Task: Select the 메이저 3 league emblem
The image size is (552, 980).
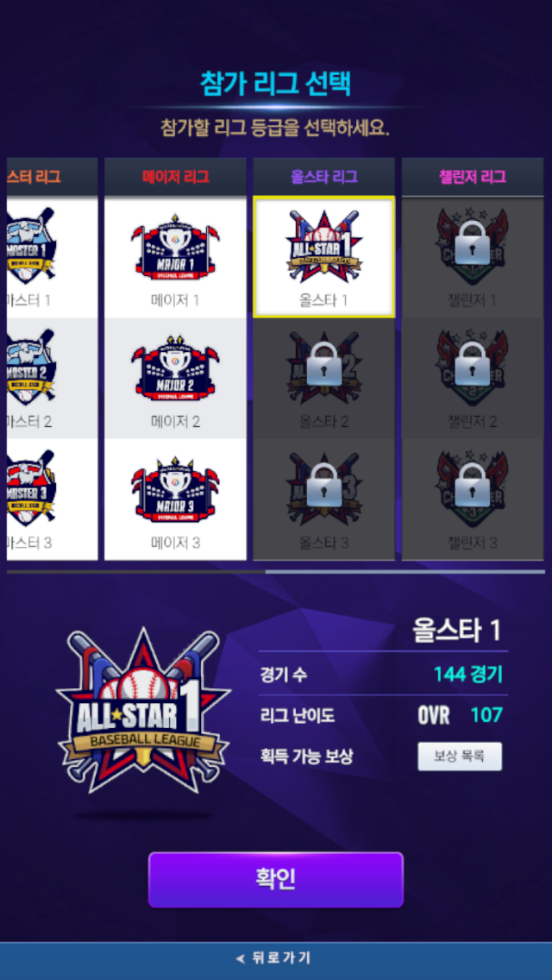Action: pyautogui.click(x=175, y=489)
